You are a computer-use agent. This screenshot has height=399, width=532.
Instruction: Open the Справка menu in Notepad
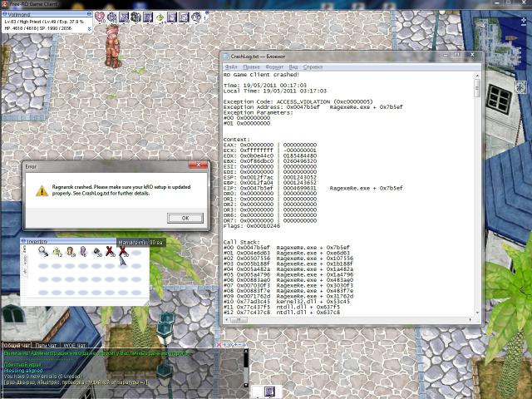[x=313, y=67]
